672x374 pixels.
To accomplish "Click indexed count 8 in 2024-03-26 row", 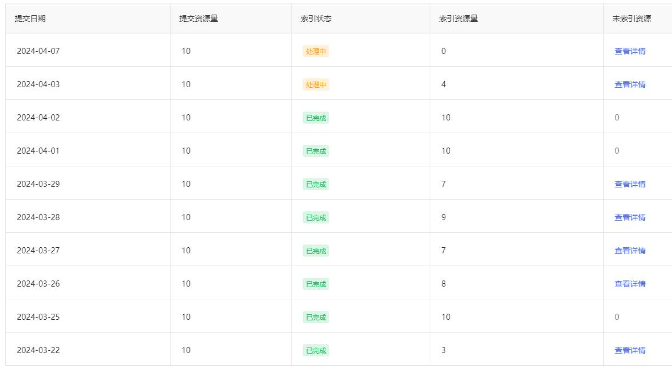I will (444, 284).
